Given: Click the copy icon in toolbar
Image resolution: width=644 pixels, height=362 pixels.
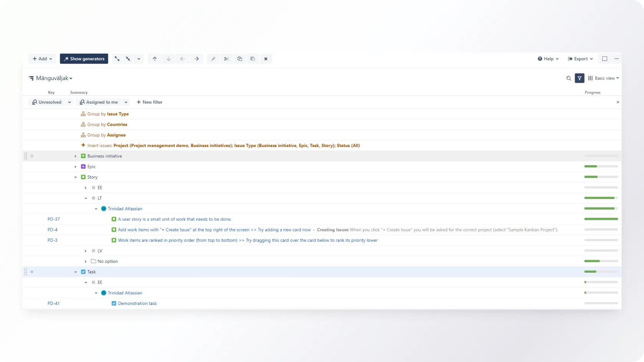Looking at the screenshot, I should (x=240, y=59).
